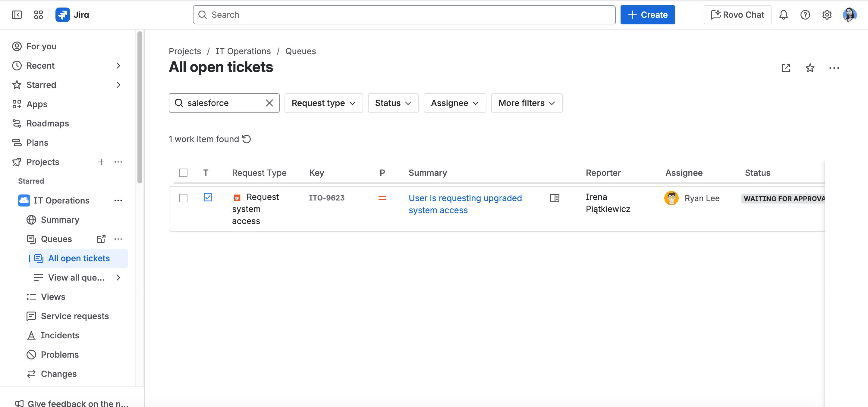Expand the Recent menu in sidebar
Image resolution: width=868 pixels, height=407 pixels.
[118, 66]
